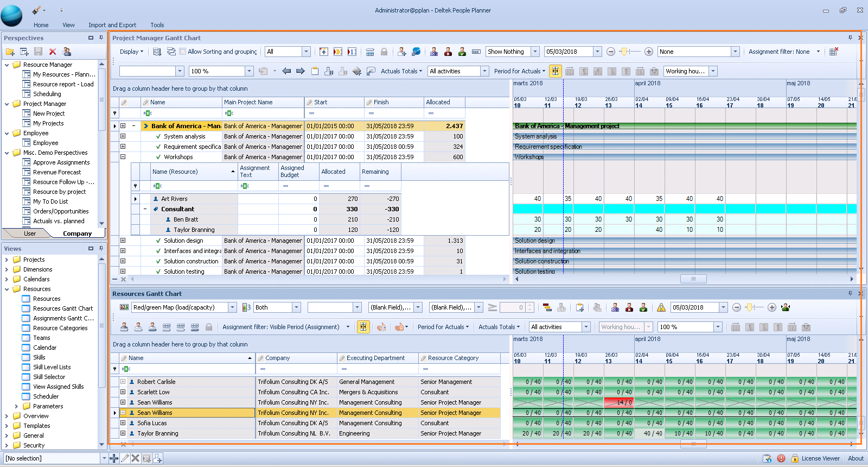Collapse the Workshops row expander
Screen dimensions: 868x467
click(123, 157)
